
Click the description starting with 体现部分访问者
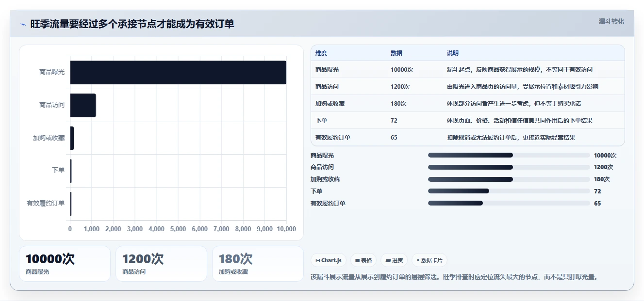tap(514, 104)
